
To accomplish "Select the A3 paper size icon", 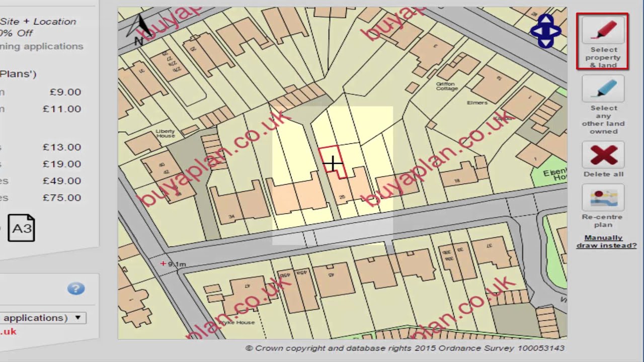I will coord(22,228).
